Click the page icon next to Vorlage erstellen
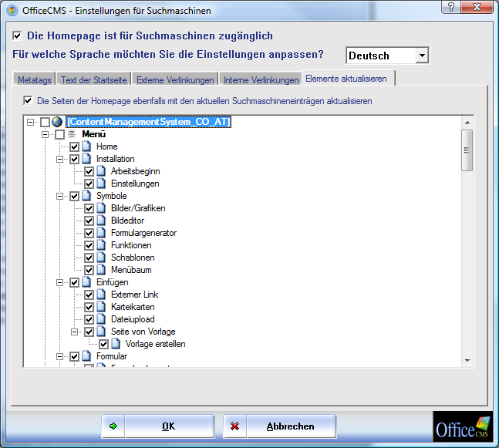The width and height of the screenshot is (499, 448). [116, 344]
